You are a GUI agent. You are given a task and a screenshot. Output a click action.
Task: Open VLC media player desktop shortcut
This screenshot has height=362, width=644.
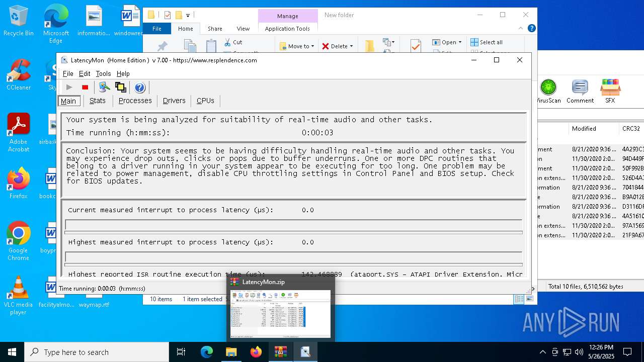pos(19,295)
